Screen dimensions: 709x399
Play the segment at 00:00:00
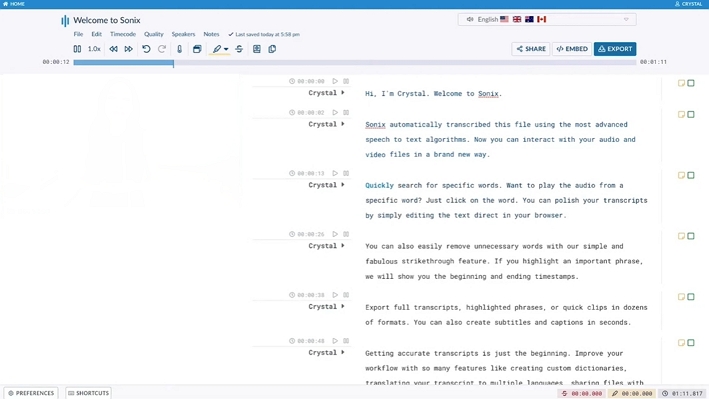(335, 81)
